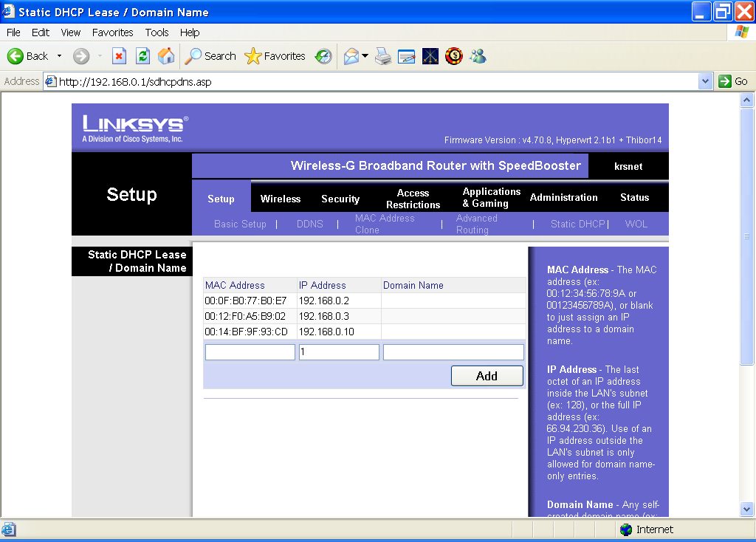Click the Forward arrow button
This screenshot has height=542, width=756.
tap(81, 56)
